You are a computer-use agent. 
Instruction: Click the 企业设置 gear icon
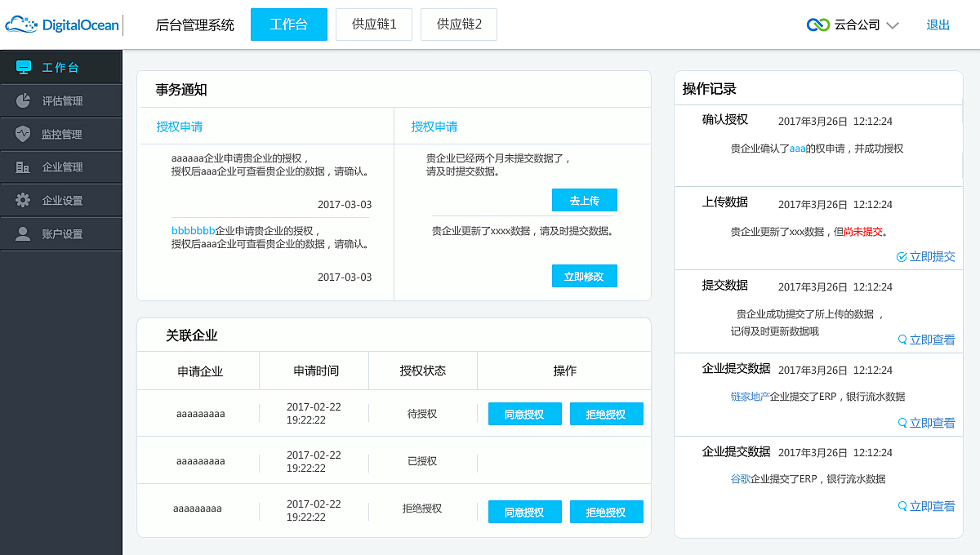(x=24, y=200)
